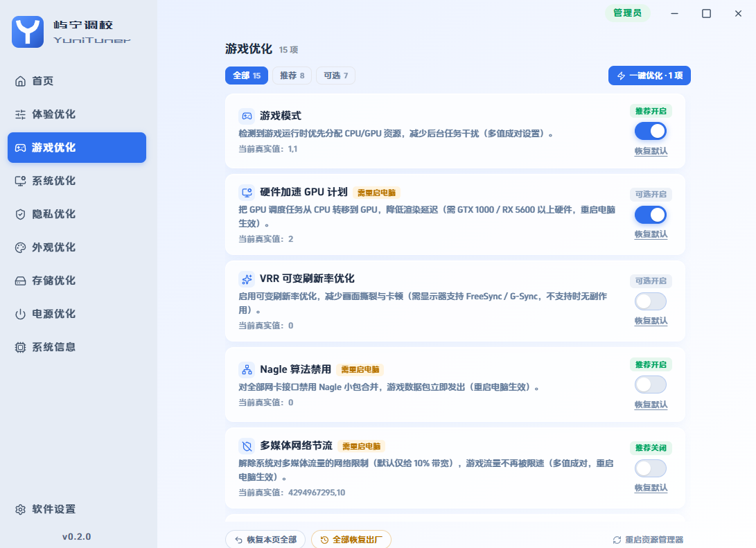The height and width of the screenshot is (548, 756).
Task: Click the monitor icon beside 系统优化
Action: click(20, 181)
